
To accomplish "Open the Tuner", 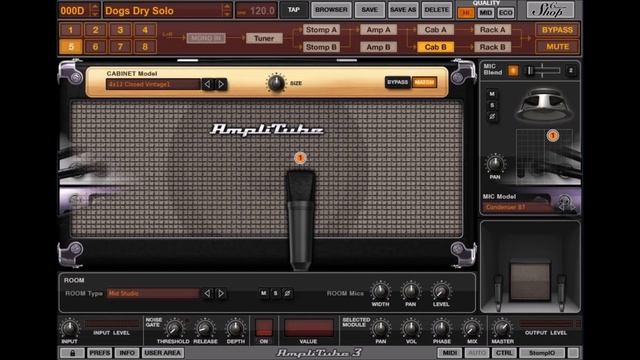I will pyautogui.click(x=264, y=38).
